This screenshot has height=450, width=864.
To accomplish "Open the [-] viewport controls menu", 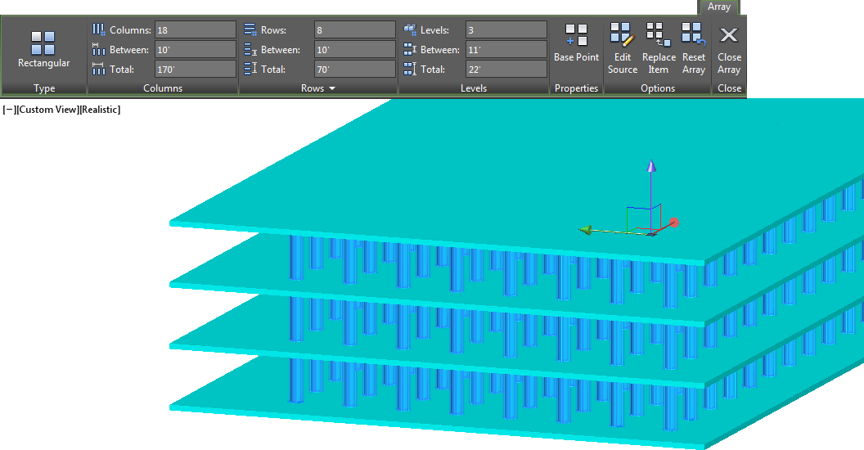I will pos(8,110).
